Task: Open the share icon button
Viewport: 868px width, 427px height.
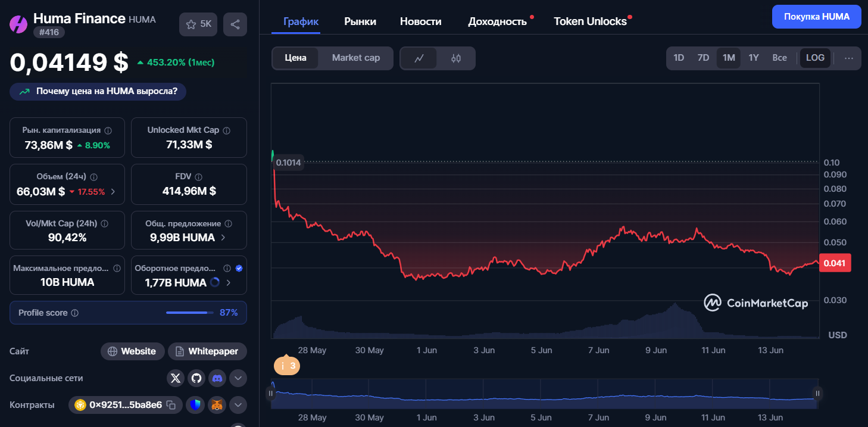Action: [x=235, y=24]
